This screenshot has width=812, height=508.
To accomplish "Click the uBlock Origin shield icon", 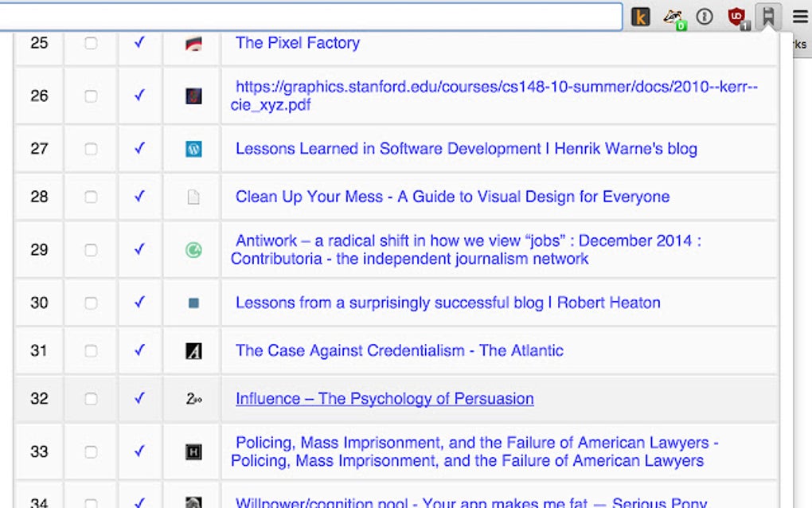I will point(736,16).
